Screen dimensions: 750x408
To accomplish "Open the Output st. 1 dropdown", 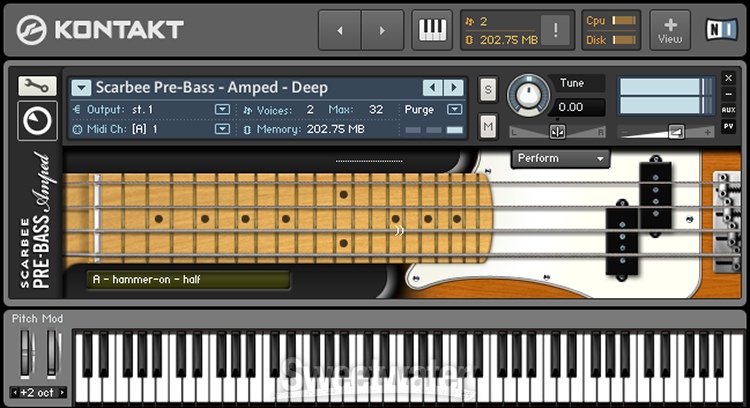I will pyautogui.click(x=222, y=110).
